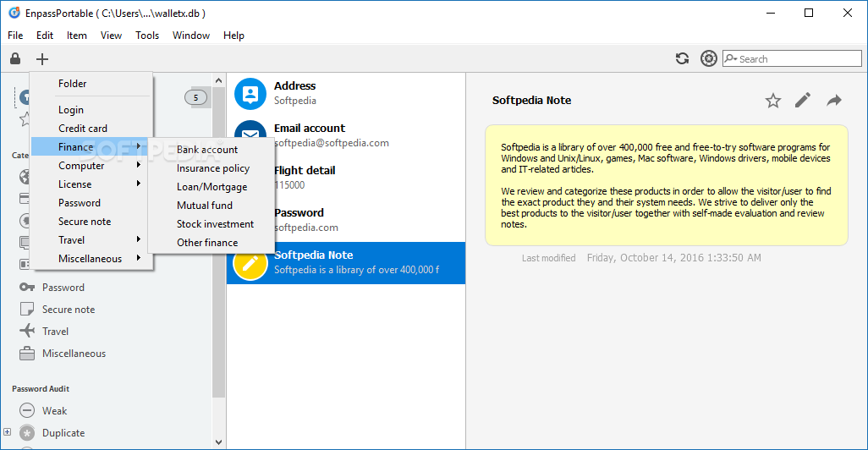Viewport: 868px width, 450px height.
Task: Click the Enpass app logo in title bar
Action: 14,13
